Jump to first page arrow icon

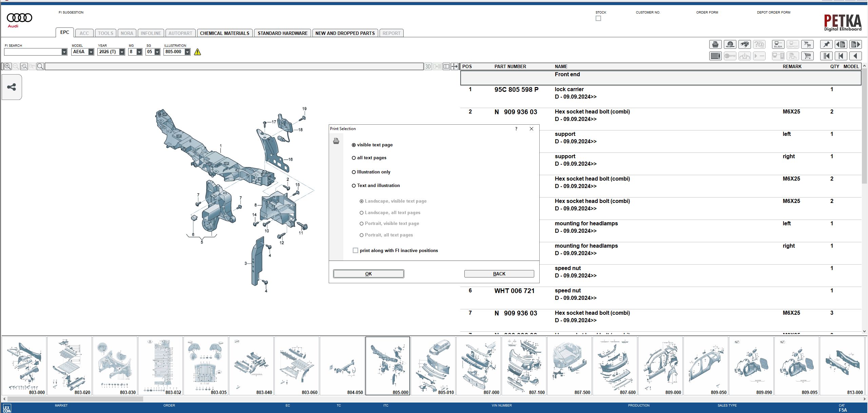(x=826, y=56)
